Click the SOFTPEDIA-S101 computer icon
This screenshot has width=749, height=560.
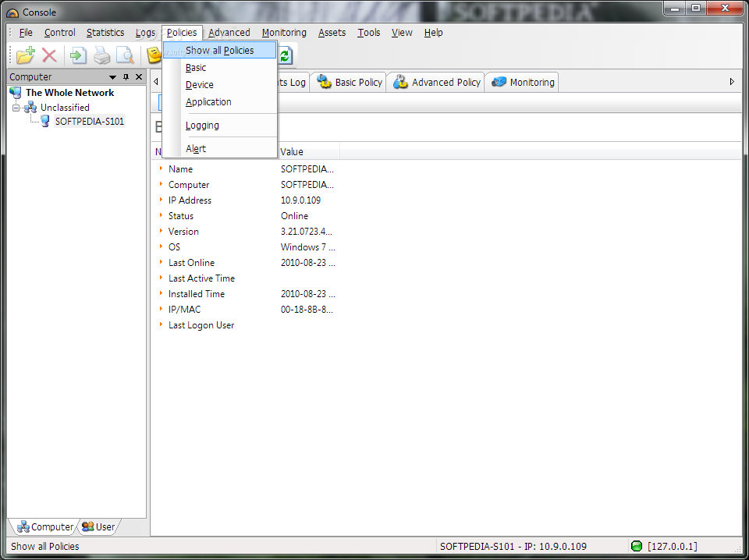click(x=45, y=121)
